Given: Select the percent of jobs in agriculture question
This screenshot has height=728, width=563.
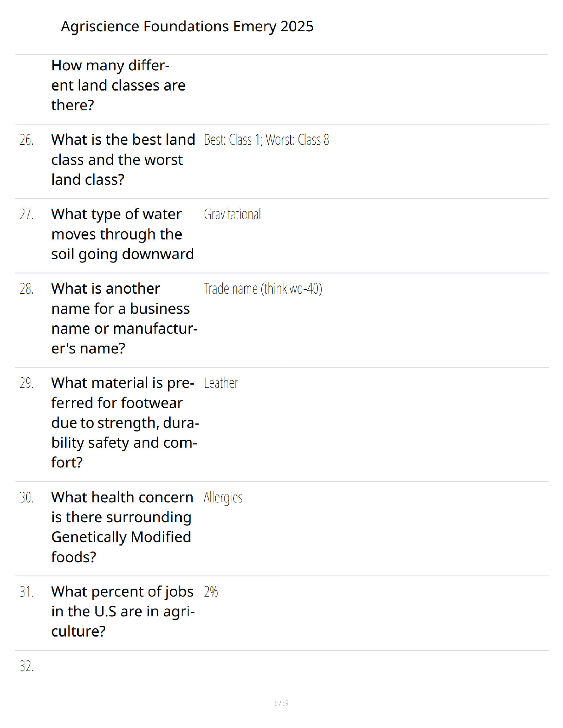Looking at the screenshot, I should [x=123, y=611].
